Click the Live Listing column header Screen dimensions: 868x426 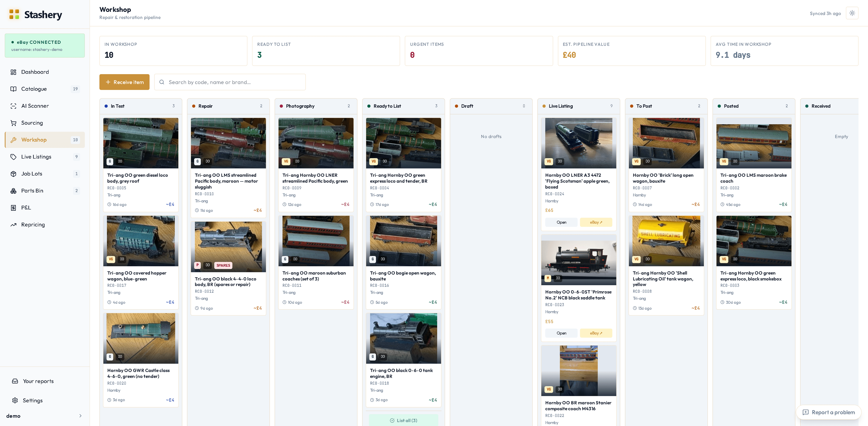(579, 106)
